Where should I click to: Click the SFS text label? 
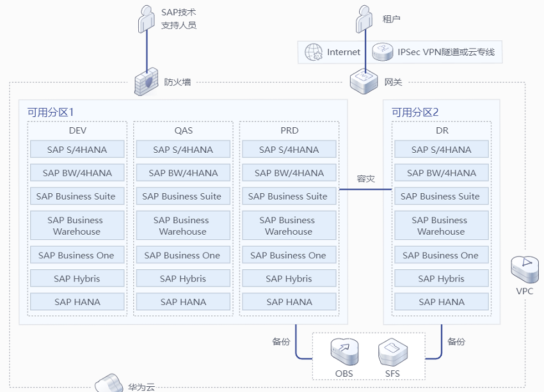point(392,373)
